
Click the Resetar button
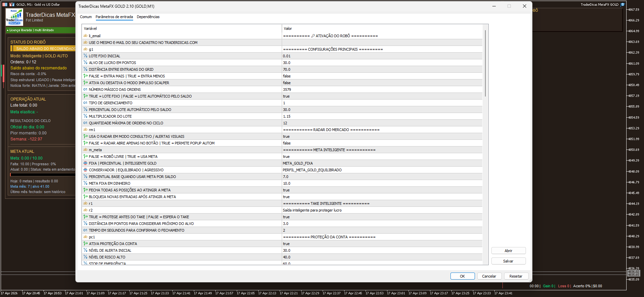[x=516, y=276]
